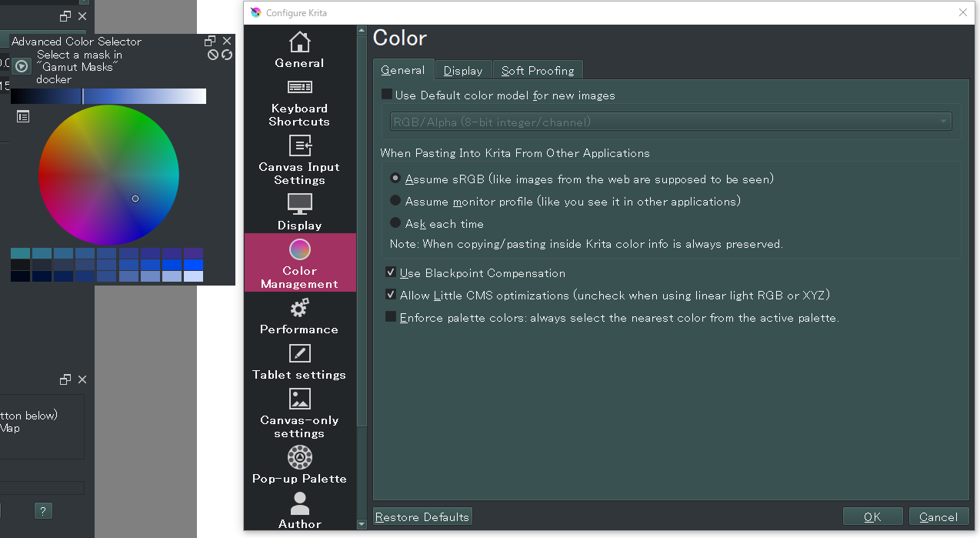Open Canvas Input Settings page
980x538 pixels.
(299, 160)
